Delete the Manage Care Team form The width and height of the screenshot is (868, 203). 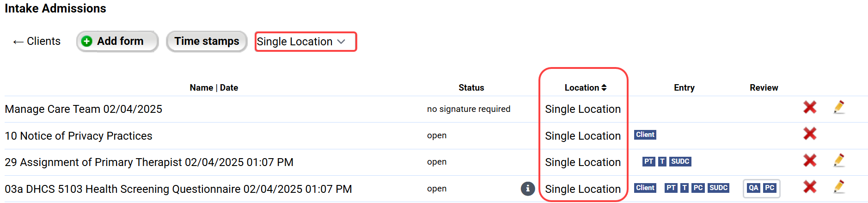coord(809,107)
